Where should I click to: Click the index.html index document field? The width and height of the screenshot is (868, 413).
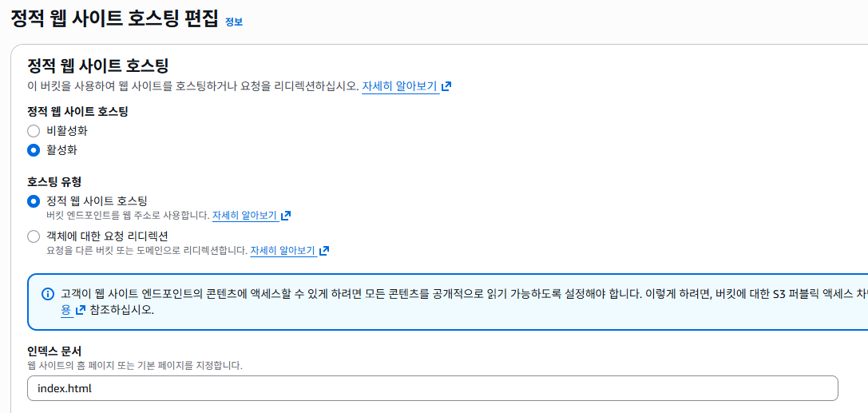pos(432,388)
